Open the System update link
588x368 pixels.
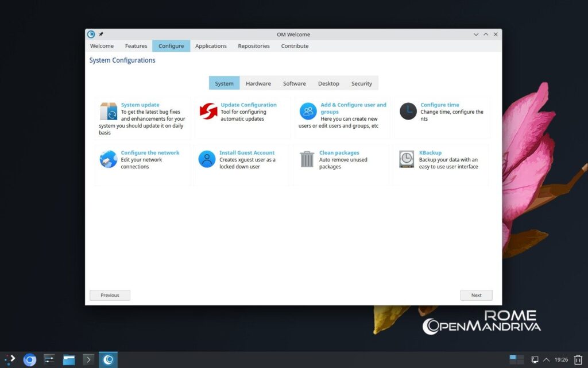tap(140, 105)
